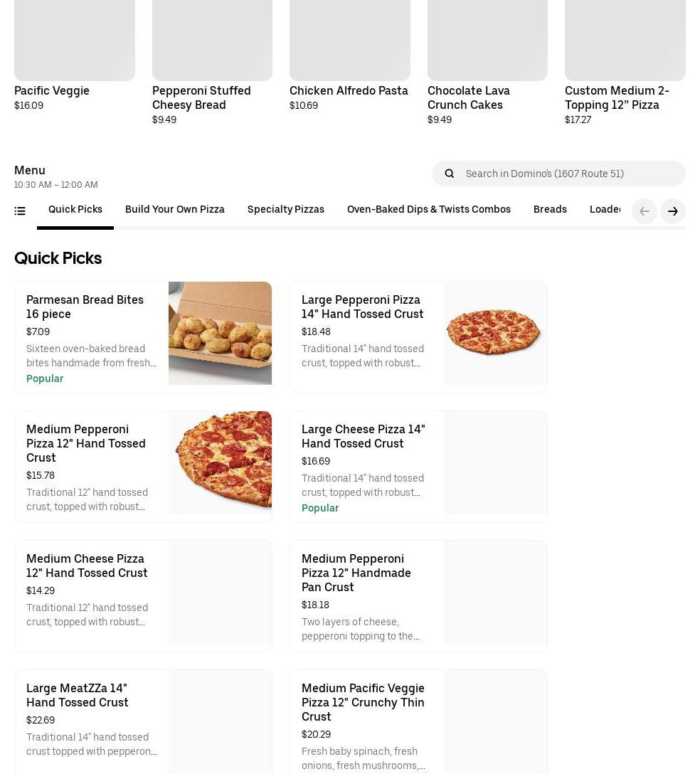Type in the Search in Domino's field
This screenshot has height=774, width=700.
pos(569,174)
